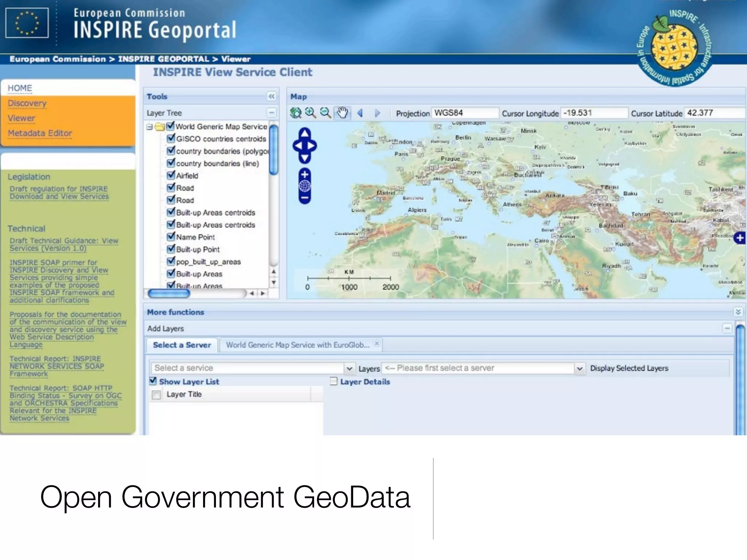The image size is (747, 560).
Task: Click the Cursor Longitude field
Action: click(594, 113)
